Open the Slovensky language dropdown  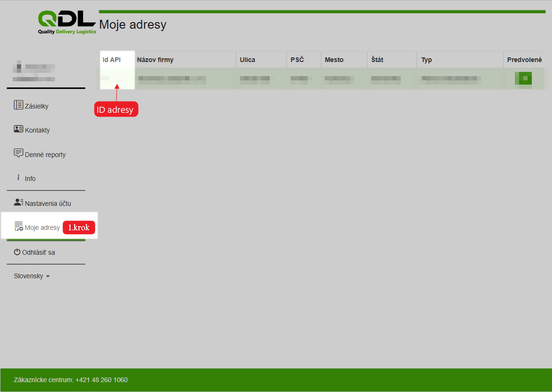pyautogui.click(x=31, y=276)
